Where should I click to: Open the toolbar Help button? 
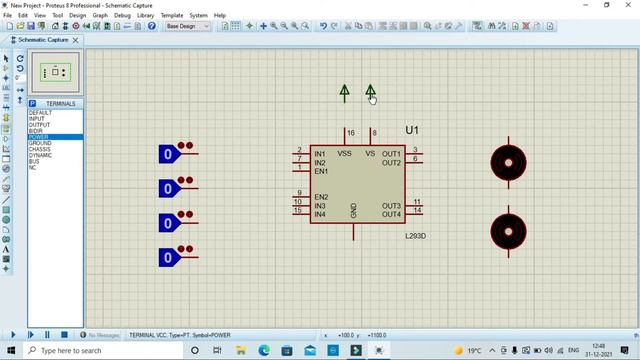(152, 26)
